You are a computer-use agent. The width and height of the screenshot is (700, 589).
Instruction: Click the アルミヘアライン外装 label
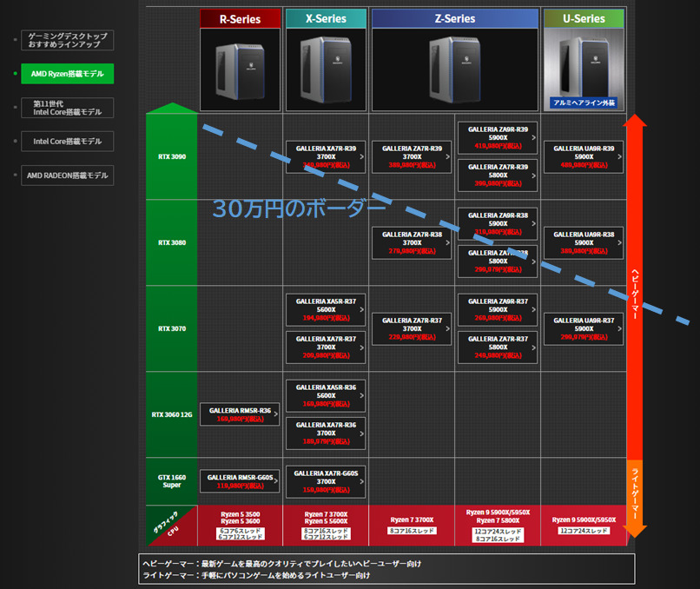point(584,103)
